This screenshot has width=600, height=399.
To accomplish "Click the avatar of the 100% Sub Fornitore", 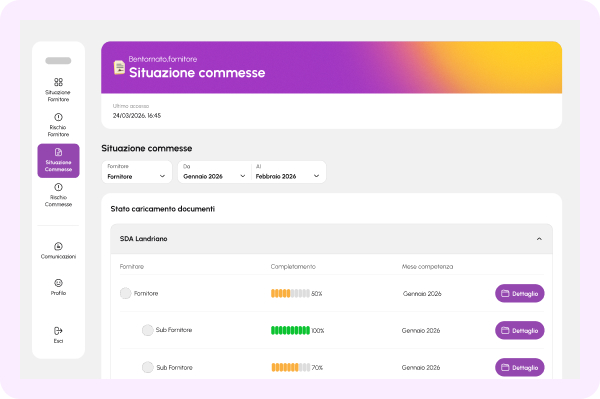I will coord(147,330).
